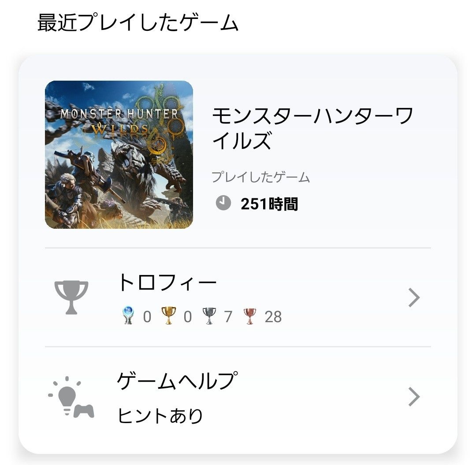Tap the clock icon beside 251時間
Viewport: 476px width, 465px height.
pyautogui.click(x=223, y=203)
